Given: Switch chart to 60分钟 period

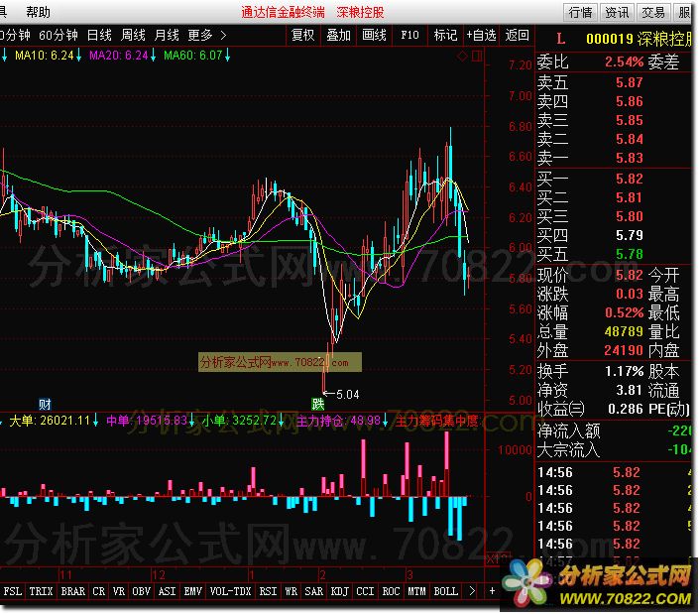Looking at the screenshot, I should coord(58,35).
